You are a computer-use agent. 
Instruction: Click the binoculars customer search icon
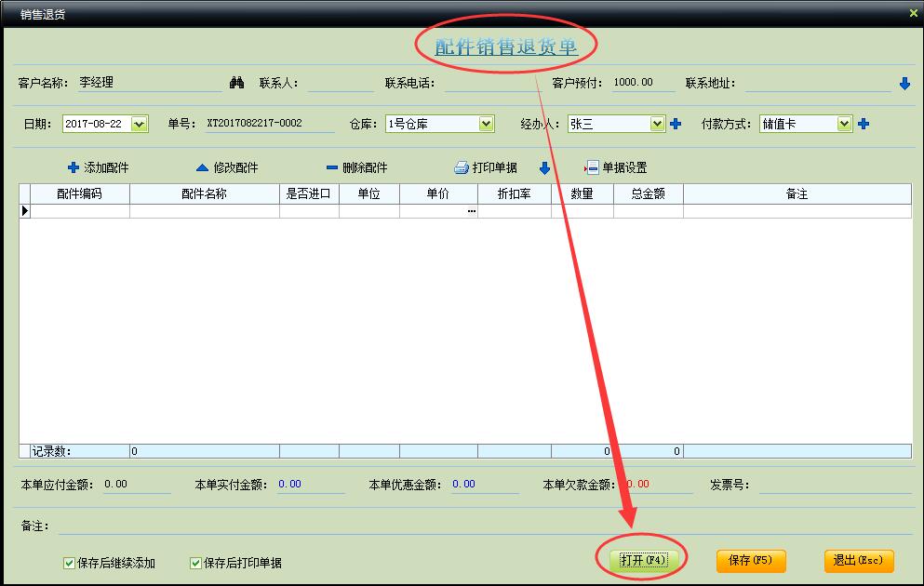[x=237, y=83]
